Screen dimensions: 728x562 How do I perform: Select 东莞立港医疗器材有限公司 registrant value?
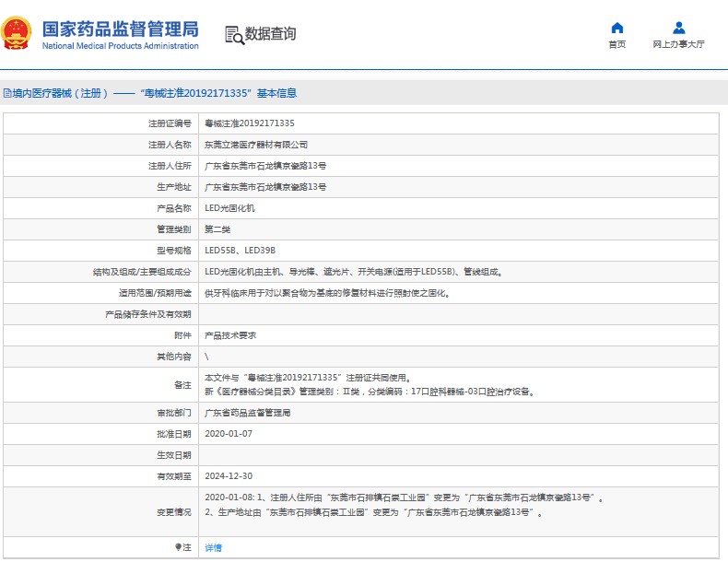click(256, 145)
